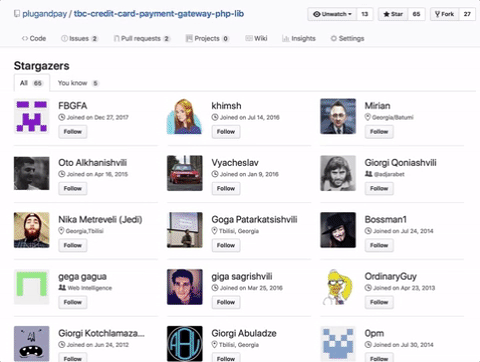Follow gega gagua
This screenshot has height=362, width=480.
click(x=73, y=302)
